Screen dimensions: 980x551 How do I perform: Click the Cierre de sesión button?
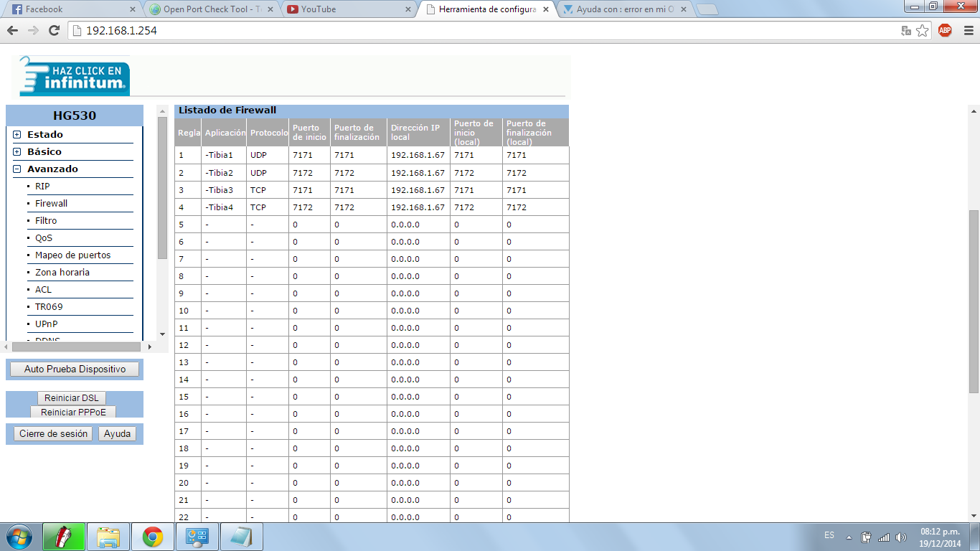pyautogui.click(x=53, y=433)
